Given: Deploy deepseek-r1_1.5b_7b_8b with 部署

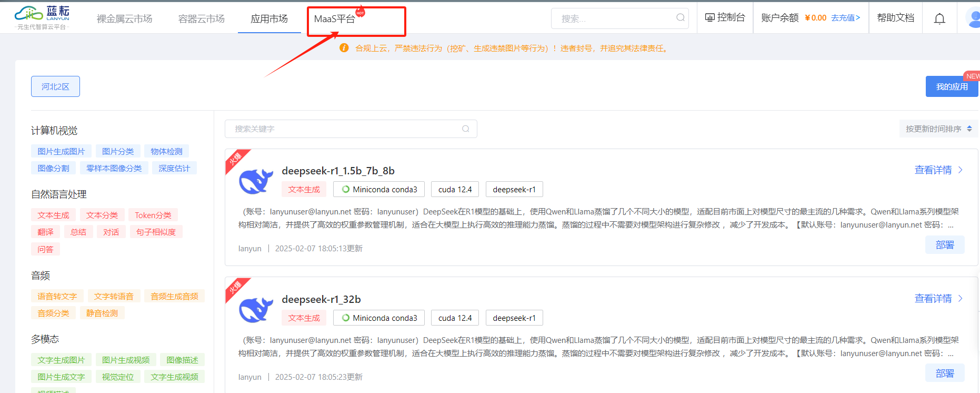Looking at the screenshot, I should [x=945, y=244].
